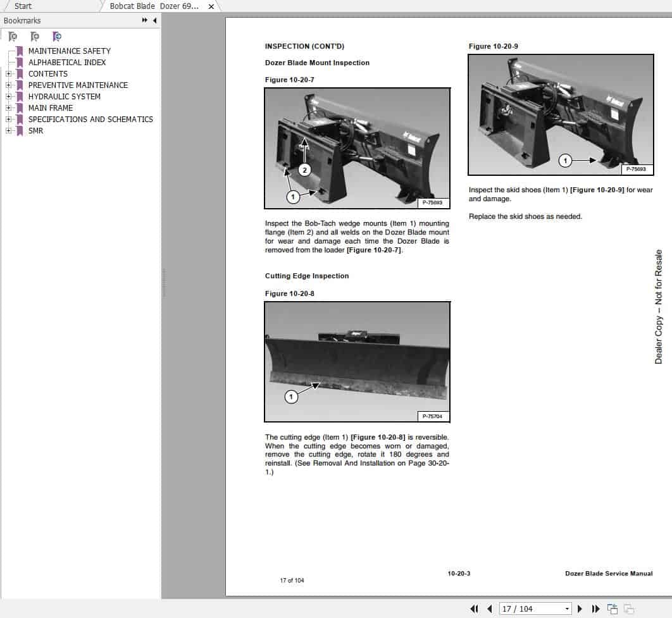The height and width of the screenshot is (618, 672).
Task: Open the Bookmarks panel options chevron
Action: coord(145,20)
